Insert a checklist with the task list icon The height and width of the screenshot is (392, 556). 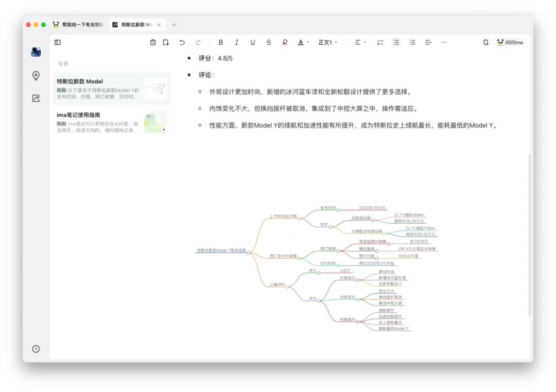pos(380,42)
